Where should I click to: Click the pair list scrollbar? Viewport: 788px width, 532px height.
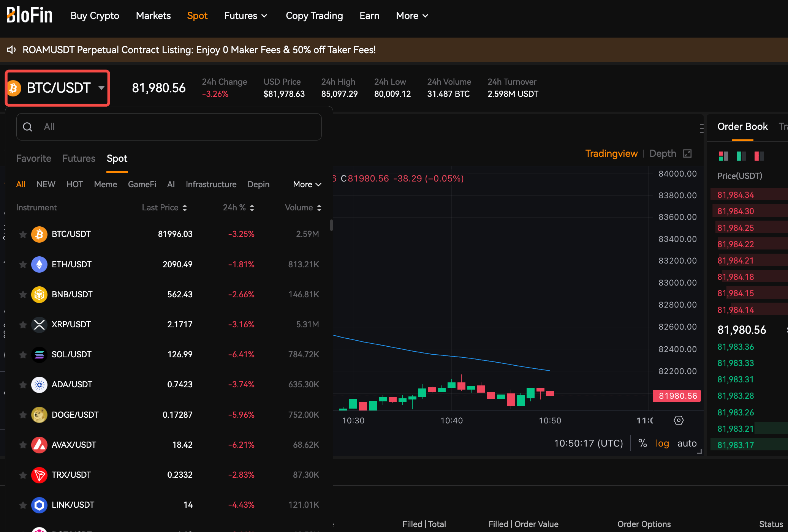[331, 225]
